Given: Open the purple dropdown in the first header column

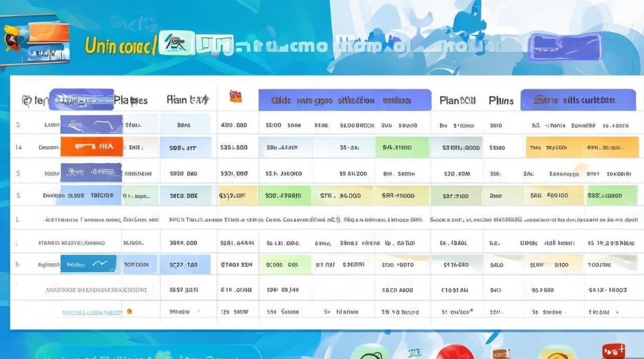Looking at the screenshot, I should (82, 101).
